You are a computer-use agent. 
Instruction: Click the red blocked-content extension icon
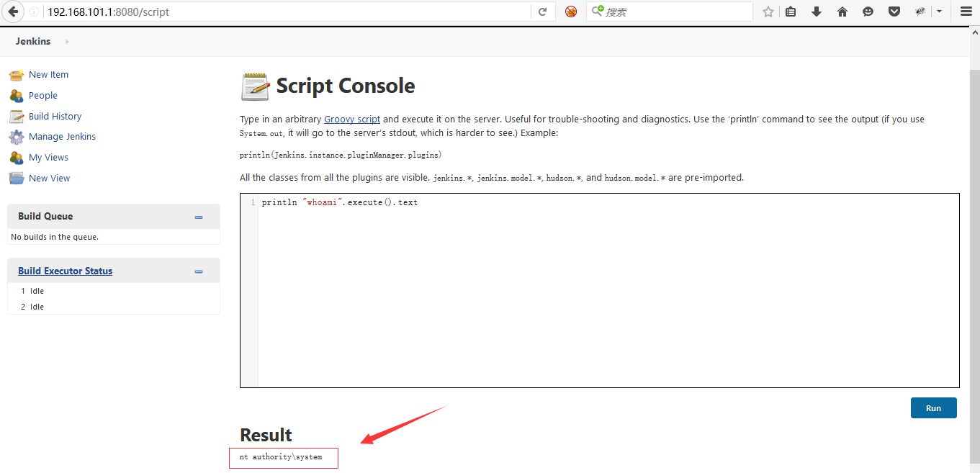(x=571, y=12)
